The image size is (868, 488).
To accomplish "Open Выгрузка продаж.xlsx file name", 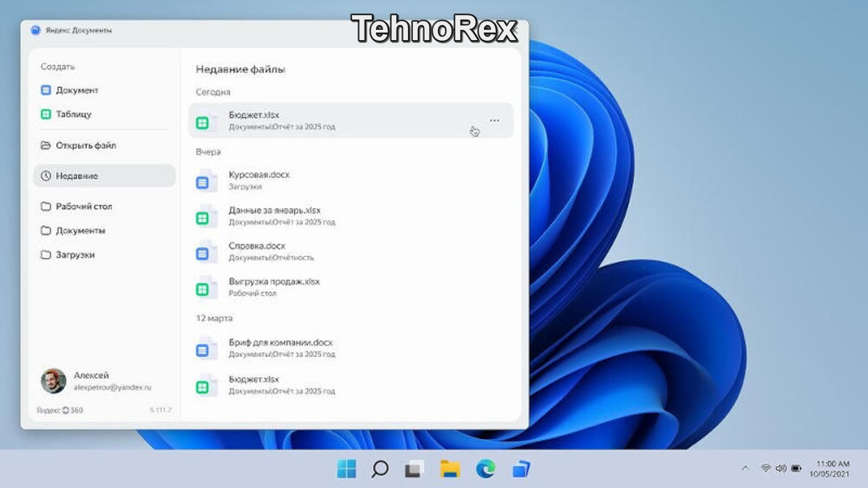I will pyautogui.click(x=274, y=281).
